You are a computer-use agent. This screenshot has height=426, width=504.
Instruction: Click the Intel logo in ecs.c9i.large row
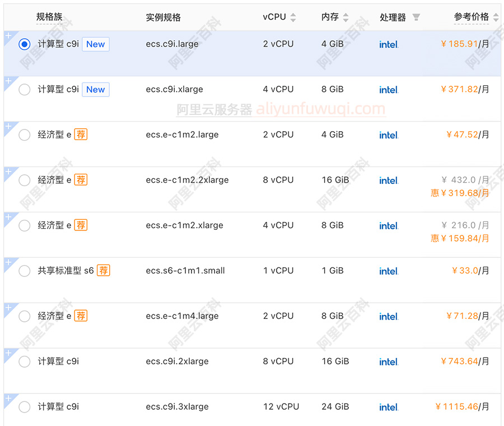pos(389,44)
